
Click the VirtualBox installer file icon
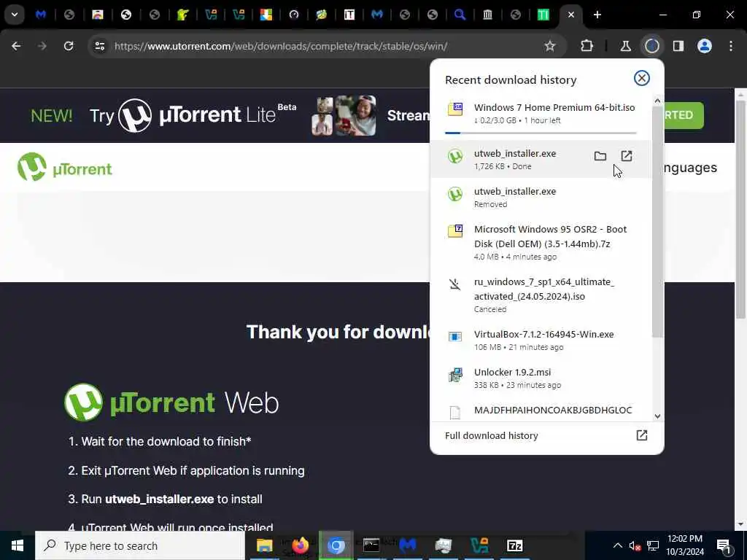[x=455, y=337]
